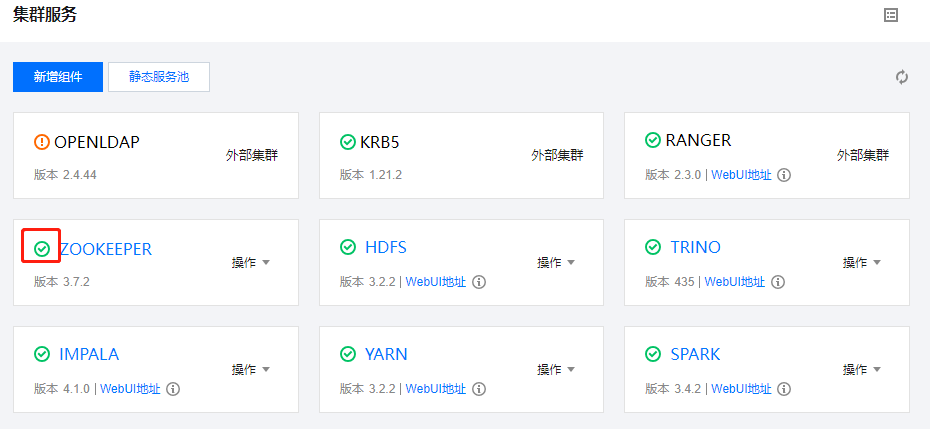Expand the 操作 dropdown for ZOOKEEPER

(251, 263)
